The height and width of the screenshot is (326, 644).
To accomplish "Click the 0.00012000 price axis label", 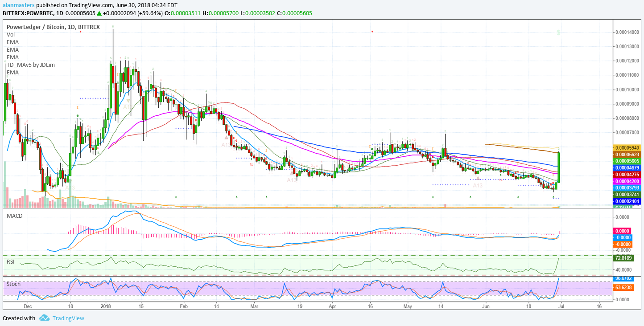I will 627,61.
